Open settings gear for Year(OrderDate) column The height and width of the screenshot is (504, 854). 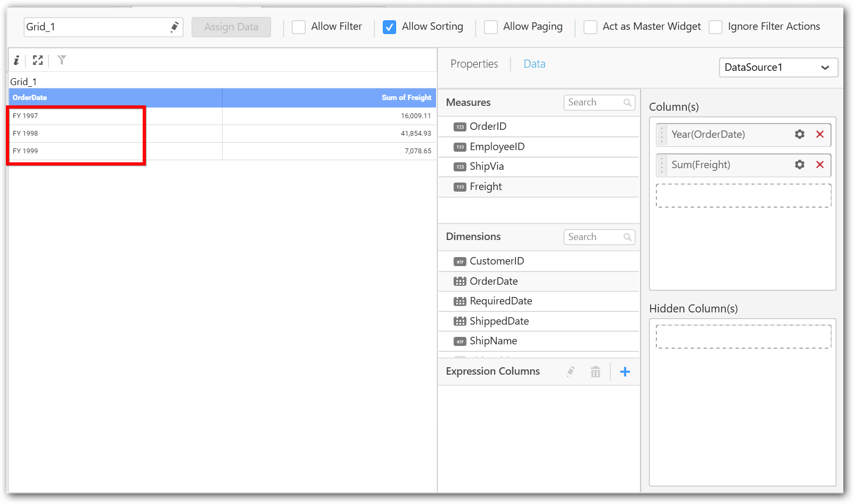(x=799, y=135)
